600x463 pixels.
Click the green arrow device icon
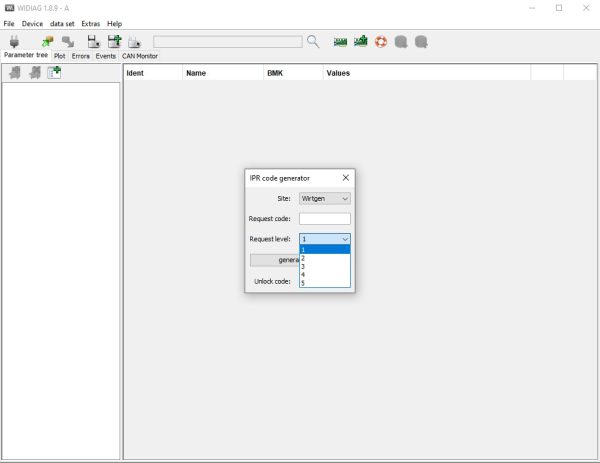click(x=47, y=41)
